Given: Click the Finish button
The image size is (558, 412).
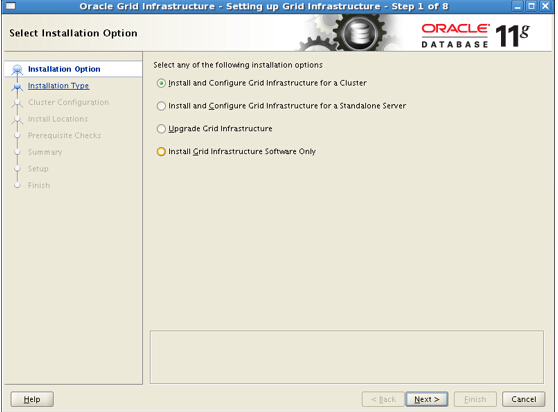Looking at the screenshot, I should pyautogui.click(x=475, y=399).
